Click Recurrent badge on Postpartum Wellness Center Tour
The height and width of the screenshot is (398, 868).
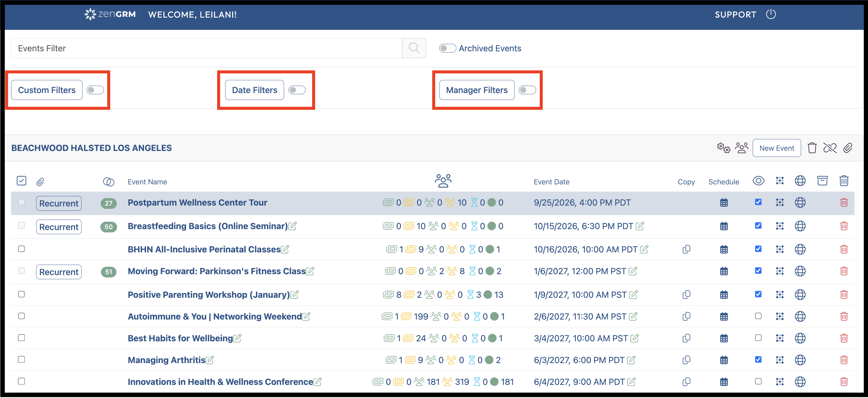(59, 203)
